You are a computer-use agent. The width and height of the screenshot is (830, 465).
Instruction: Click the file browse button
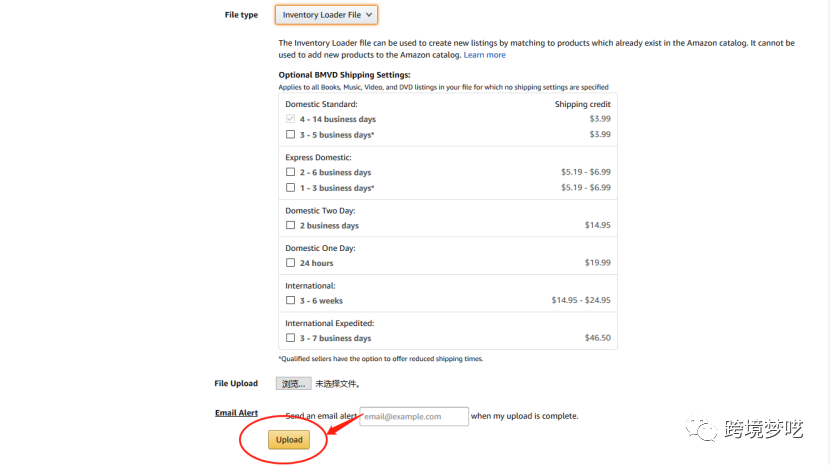[x=293, y=384]
